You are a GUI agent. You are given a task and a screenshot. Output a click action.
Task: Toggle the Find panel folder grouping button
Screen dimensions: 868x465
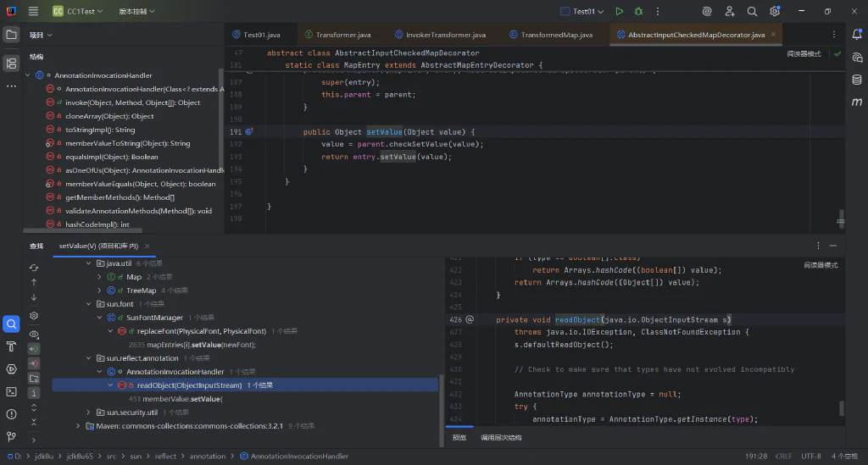[34, 379]
